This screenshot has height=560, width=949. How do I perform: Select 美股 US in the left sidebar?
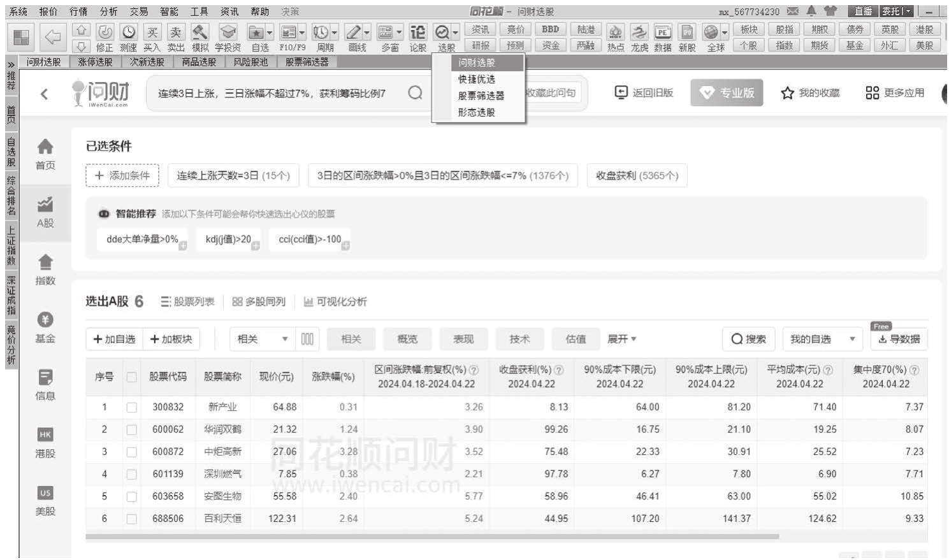pos(45,501)
